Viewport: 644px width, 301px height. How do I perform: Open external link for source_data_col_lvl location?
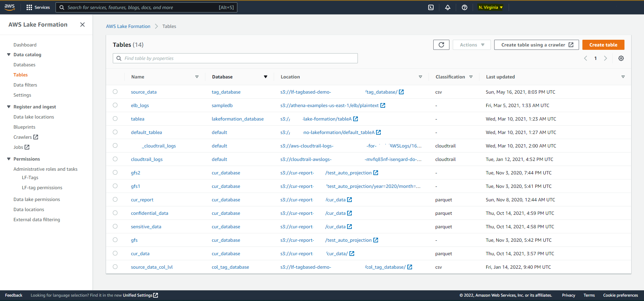[410, 267]
